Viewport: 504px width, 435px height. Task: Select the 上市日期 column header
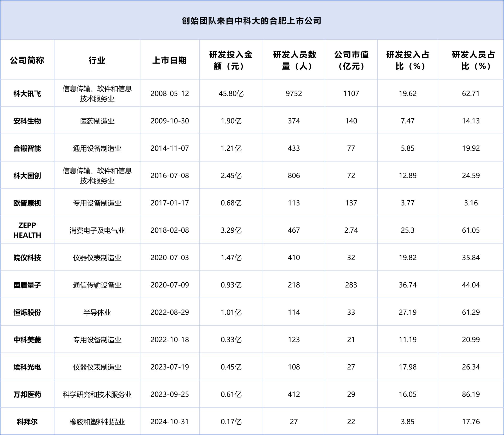pos(170,60)
